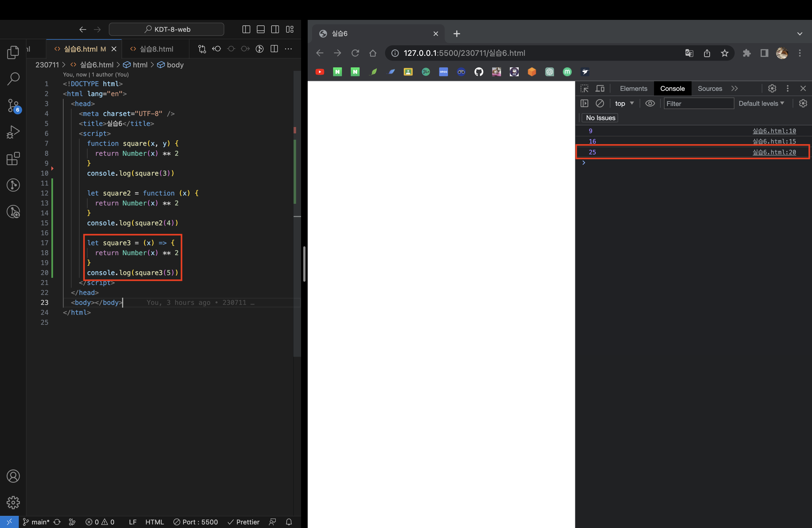Viewport: 812px width, 528px height.
Task: Click LF end-of-line sequence in status bar
Action: [x=133, y=522]
